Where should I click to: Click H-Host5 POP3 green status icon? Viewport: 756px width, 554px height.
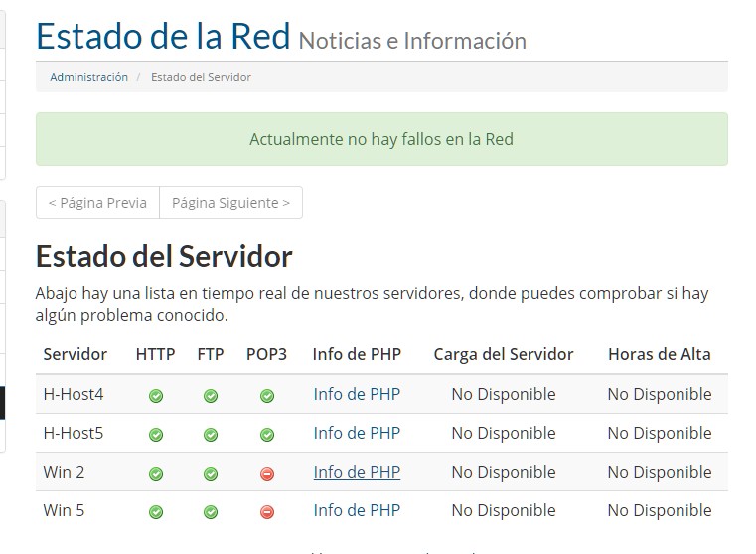point(266,435)
